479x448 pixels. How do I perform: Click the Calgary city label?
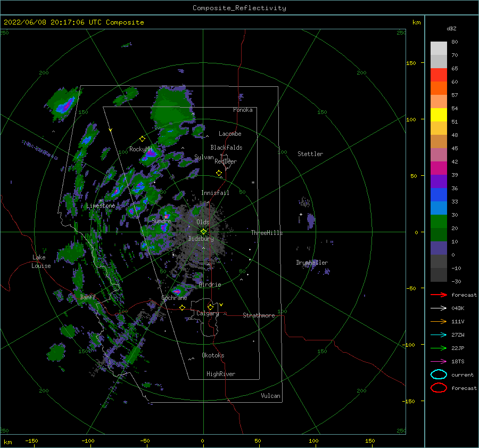208,313
